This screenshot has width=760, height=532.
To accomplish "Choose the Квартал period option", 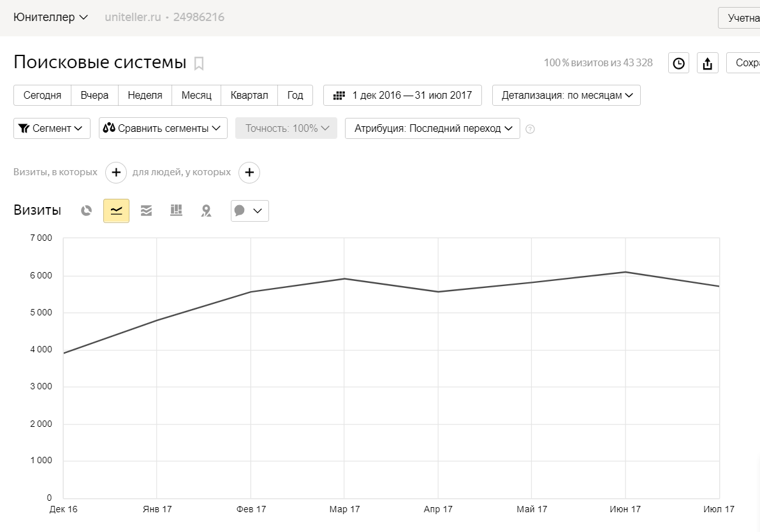I will click(249, 96).
